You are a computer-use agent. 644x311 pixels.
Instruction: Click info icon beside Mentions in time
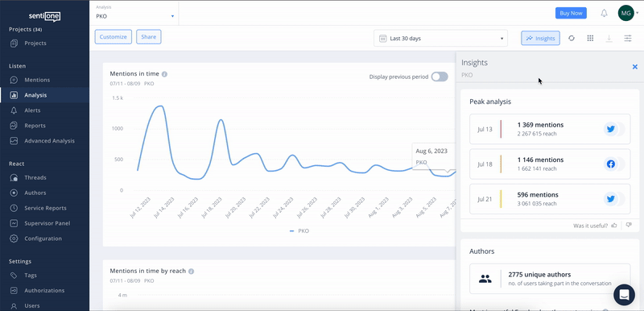(164, 74)
